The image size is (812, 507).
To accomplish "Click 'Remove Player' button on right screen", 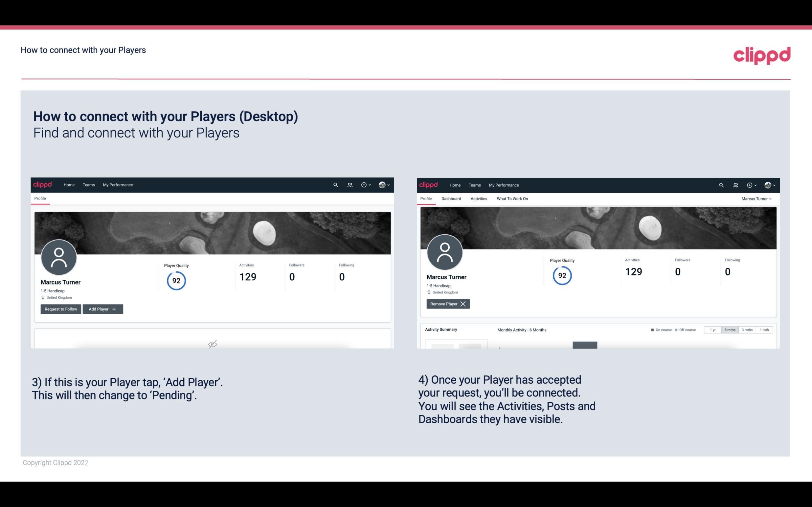I will click(x=447, y=304).
